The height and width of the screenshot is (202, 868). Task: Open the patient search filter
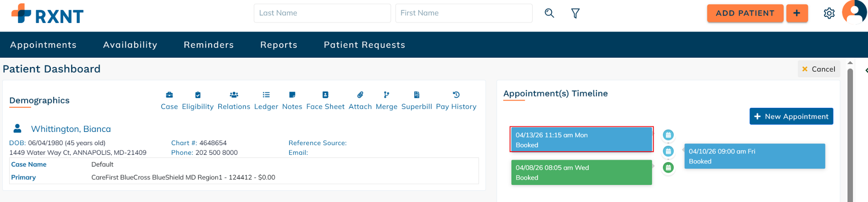575,14
